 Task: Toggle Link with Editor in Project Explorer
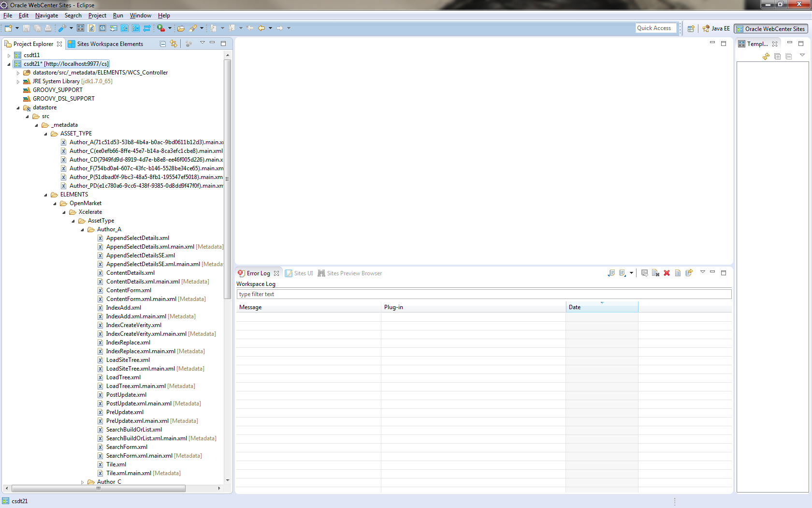point(174,44)
